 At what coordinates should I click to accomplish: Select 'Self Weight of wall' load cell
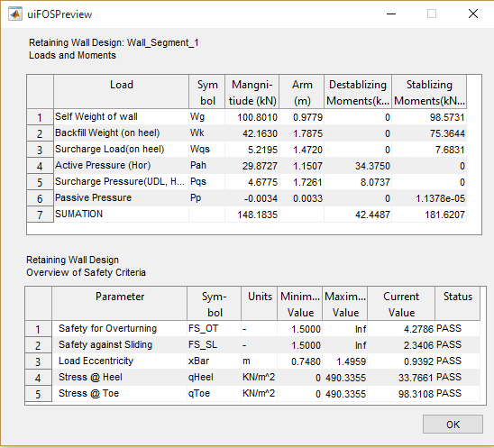pos(122,117)
